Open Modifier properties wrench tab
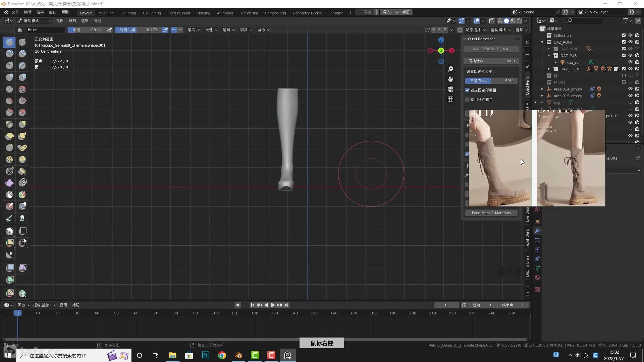Viewport: 644px width, 362px height. click(x=537, y=231)
